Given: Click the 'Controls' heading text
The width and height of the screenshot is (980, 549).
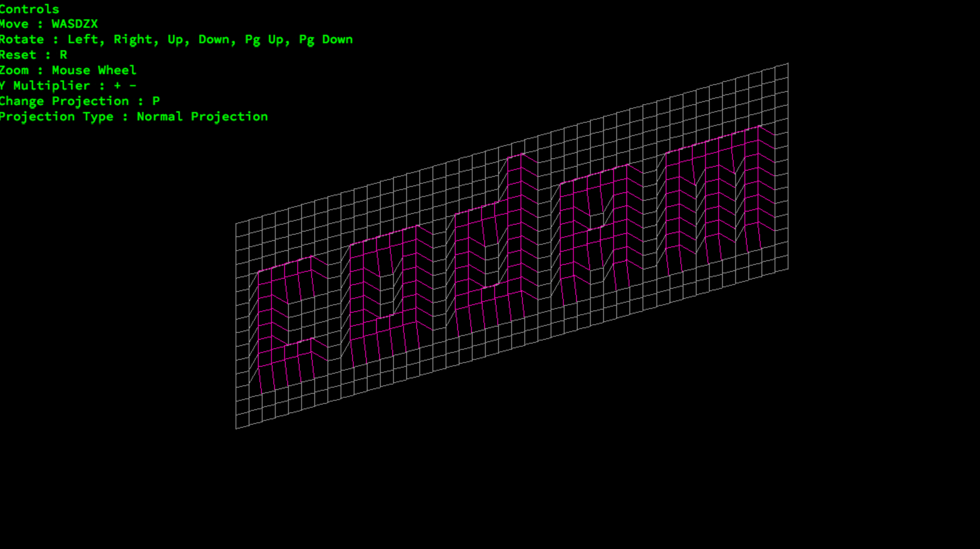Looking at the screenshot, I should click(29, 9).
